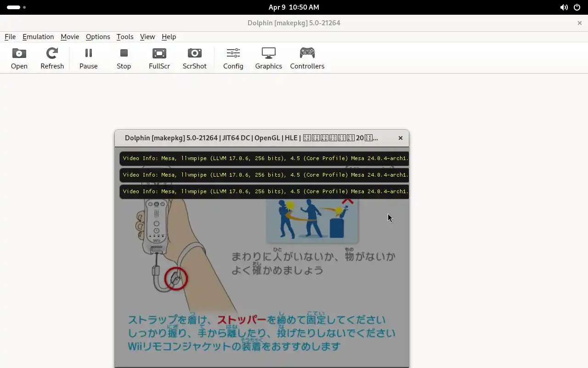Close the main Dolphin window

point(579,23)
